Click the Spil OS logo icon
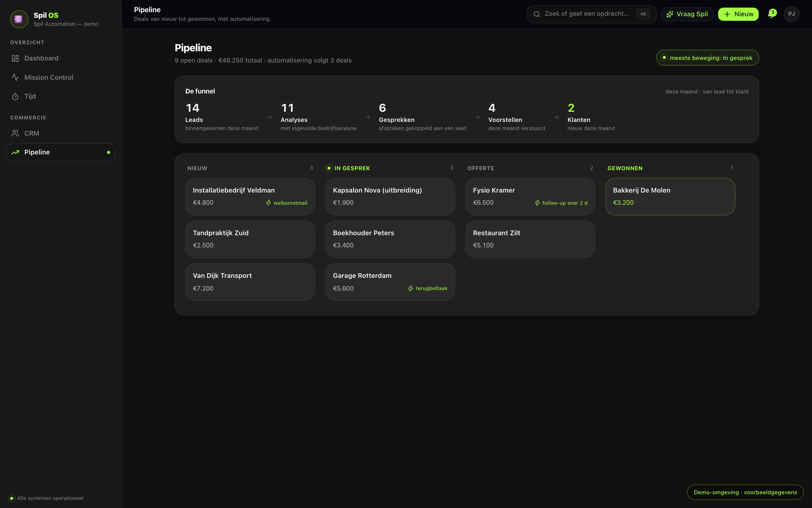Viewport: 812px width, 508px height. [x=19, y=19]
